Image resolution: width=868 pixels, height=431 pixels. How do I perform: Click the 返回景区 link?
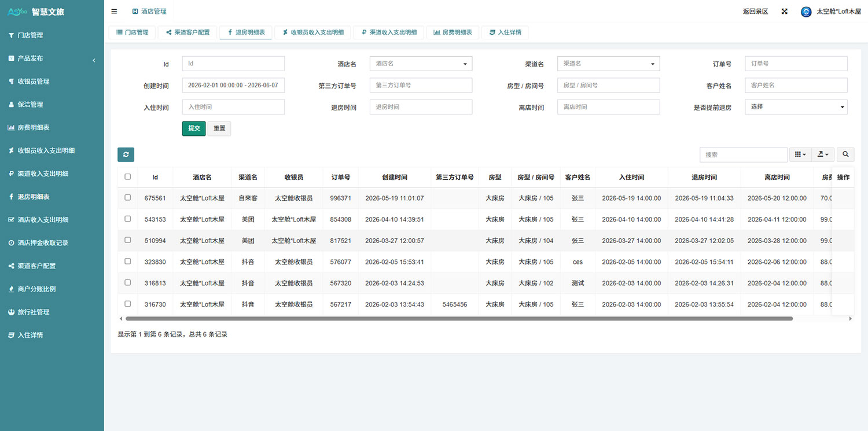(755, 12)
